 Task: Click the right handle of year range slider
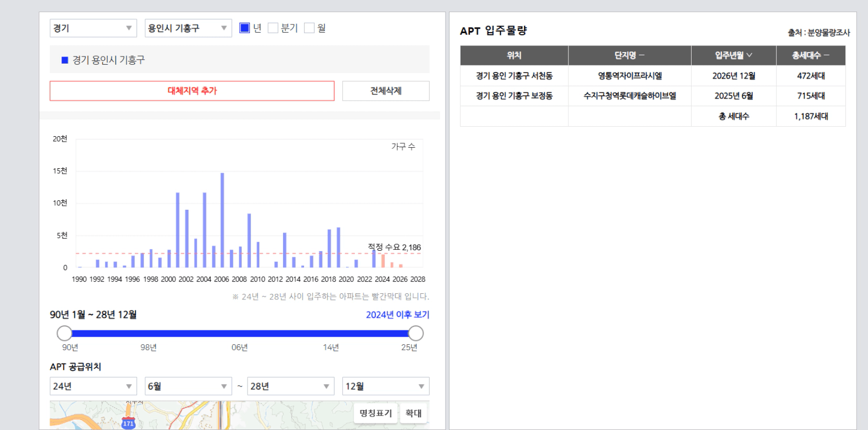[416, 333]
